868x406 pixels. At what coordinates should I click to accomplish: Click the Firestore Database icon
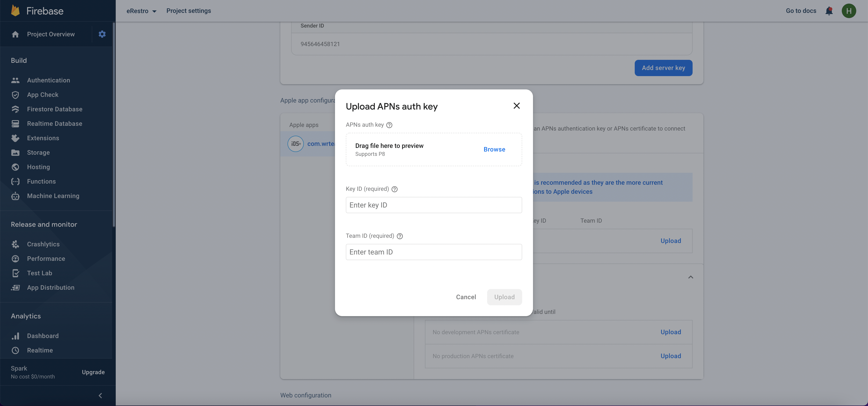15,109
